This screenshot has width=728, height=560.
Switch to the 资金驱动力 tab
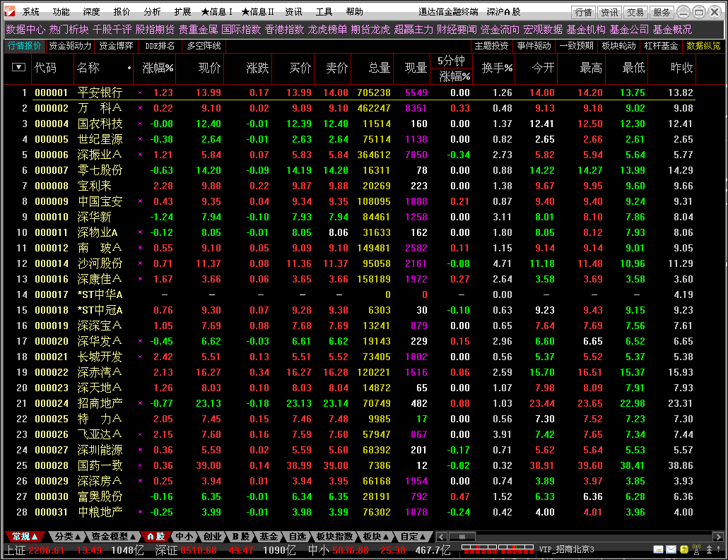coord(70,46)
